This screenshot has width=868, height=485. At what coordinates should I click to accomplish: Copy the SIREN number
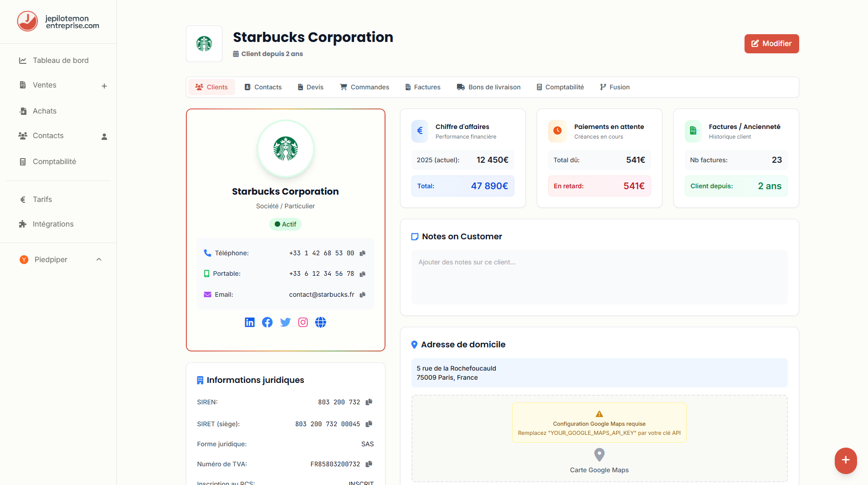(369, 402)
